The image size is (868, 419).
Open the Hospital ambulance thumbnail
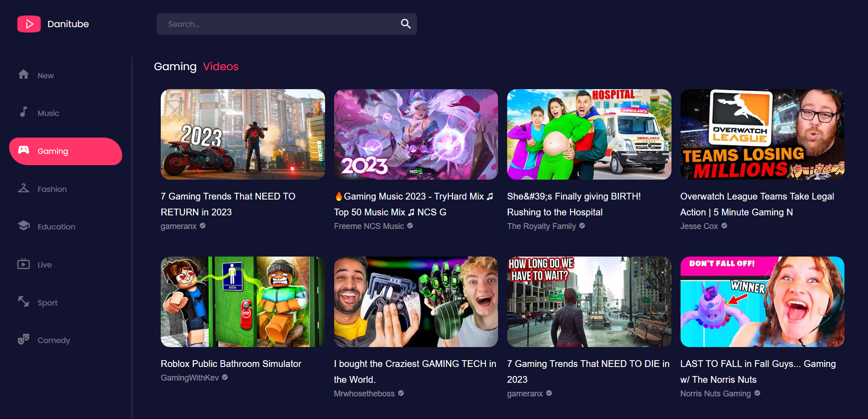click(589, 134)
